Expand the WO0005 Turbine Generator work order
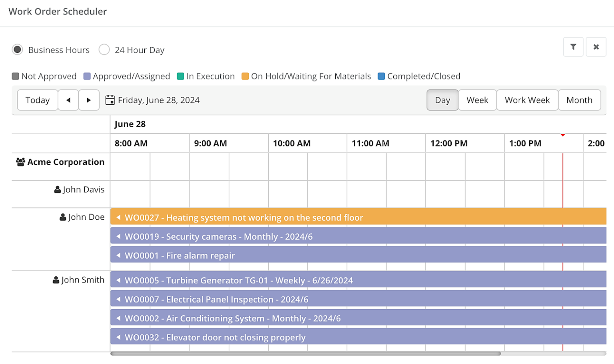Viewport: 614px width, 364px height. tap(118, 280)
